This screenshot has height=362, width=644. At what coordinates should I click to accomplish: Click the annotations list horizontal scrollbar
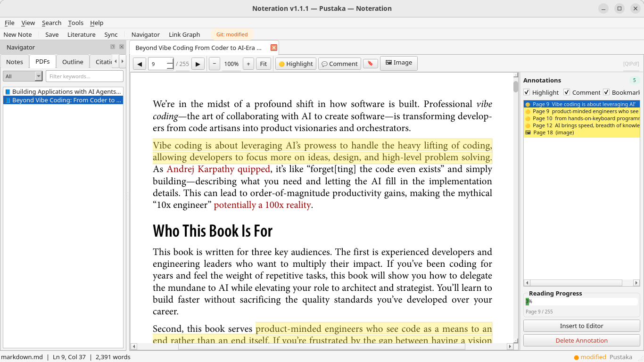pos(581,283)
